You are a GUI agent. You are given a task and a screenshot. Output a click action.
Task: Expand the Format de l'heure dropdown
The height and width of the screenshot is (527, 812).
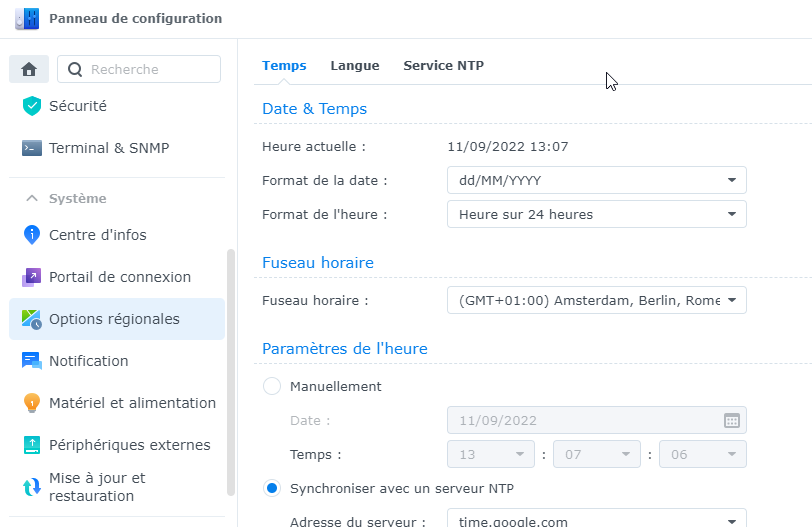coord(597,214)
